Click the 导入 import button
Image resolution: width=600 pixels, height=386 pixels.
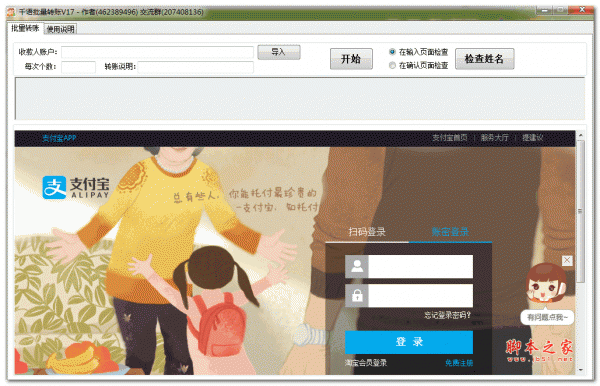[279, 52]
